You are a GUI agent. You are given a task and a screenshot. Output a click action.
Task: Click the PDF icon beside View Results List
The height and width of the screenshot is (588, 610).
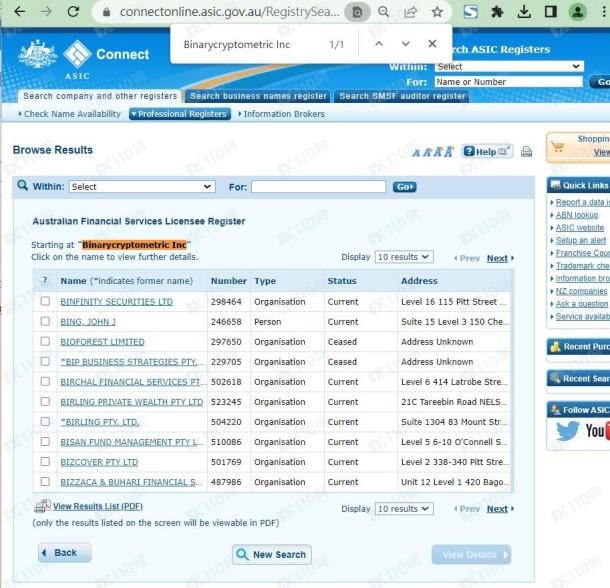(x=42, y=506)
